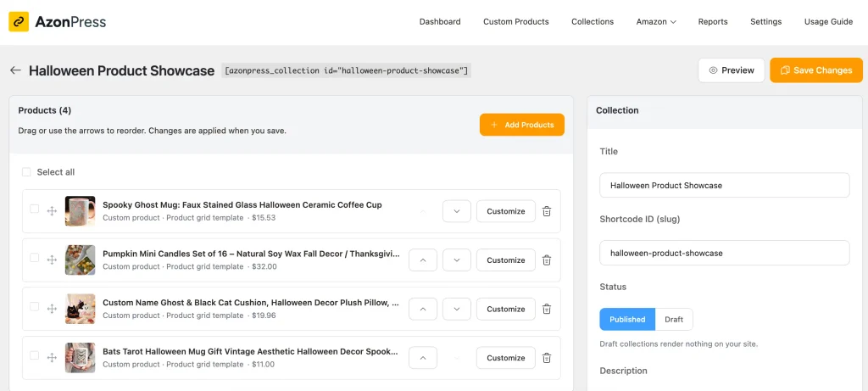This screenshot has width=868, height=391.
Task: Move Pumpkin Mini Candles up
Action: 423,260
